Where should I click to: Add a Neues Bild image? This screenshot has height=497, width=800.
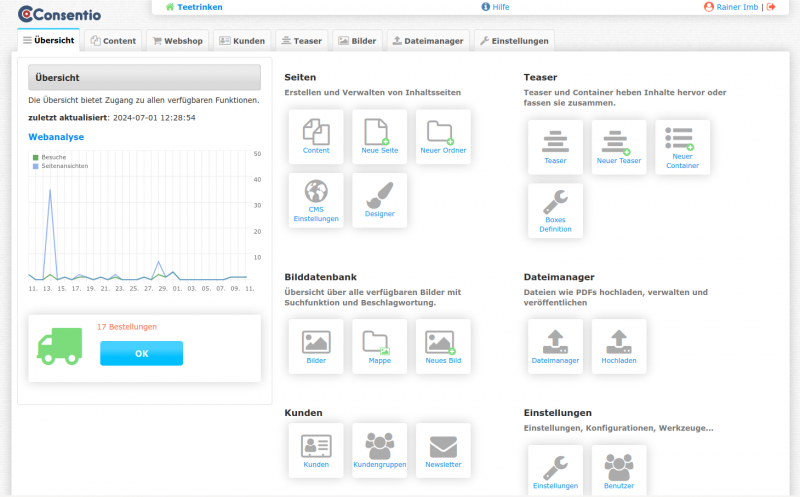443,346
